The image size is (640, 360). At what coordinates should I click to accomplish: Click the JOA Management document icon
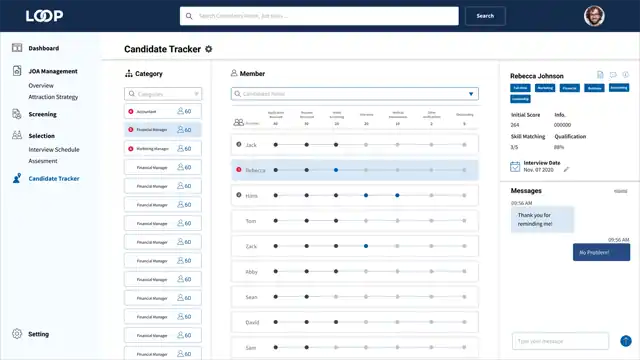17,71
